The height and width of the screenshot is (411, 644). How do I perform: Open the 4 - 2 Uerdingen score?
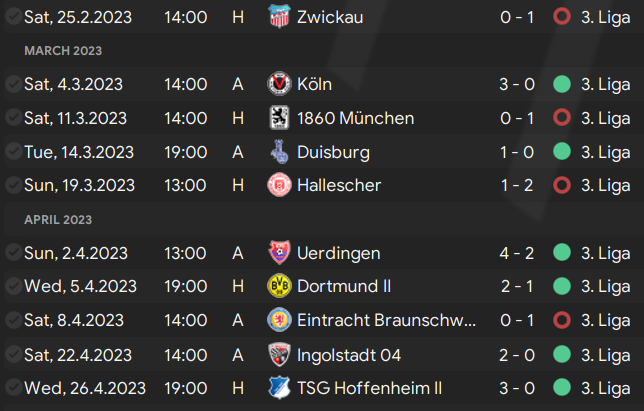point(517,253)
